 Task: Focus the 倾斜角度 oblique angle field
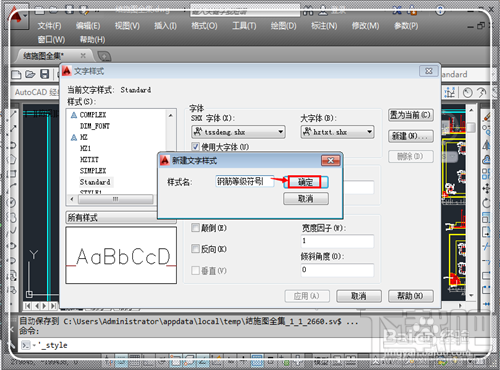pos(337,270)
